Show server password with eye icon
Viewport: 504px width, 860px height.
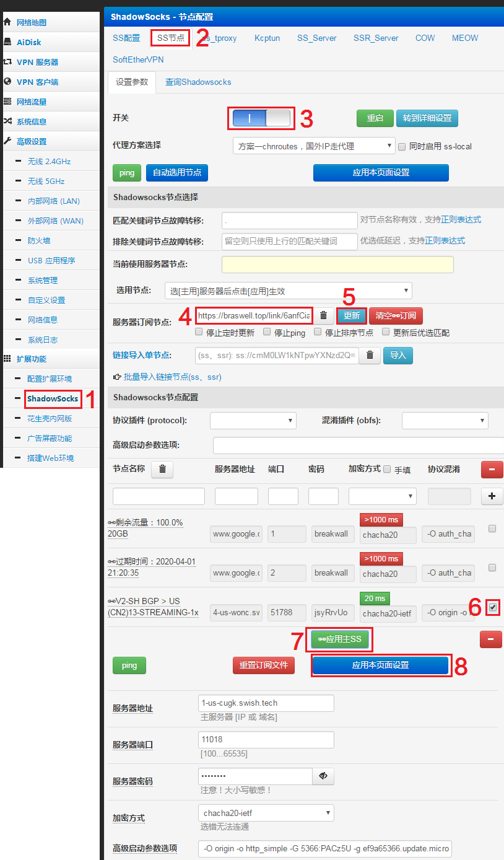(323, 776)
